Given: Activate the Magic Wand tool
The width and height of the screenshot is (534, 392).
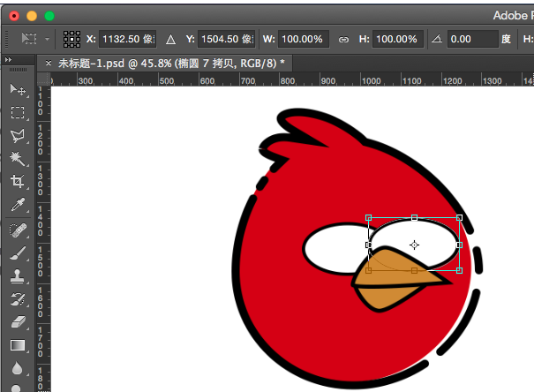Looking at the screenshot, I should pyautogui.click(x=18, y=158).
